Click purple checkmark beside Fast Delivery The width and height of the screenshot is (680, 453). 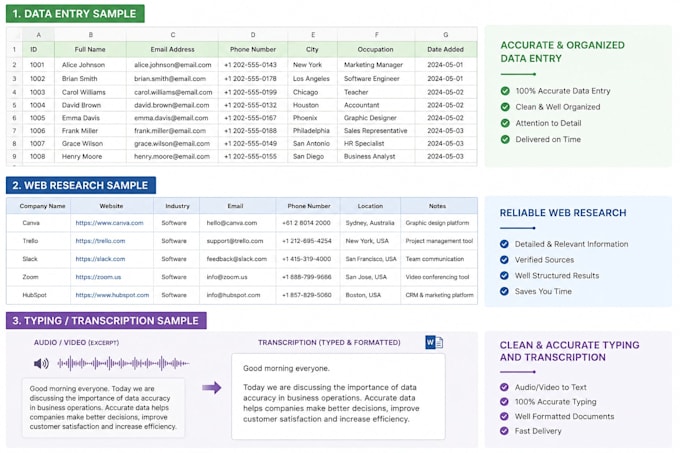pyautogui.click(x=504, y=431)
